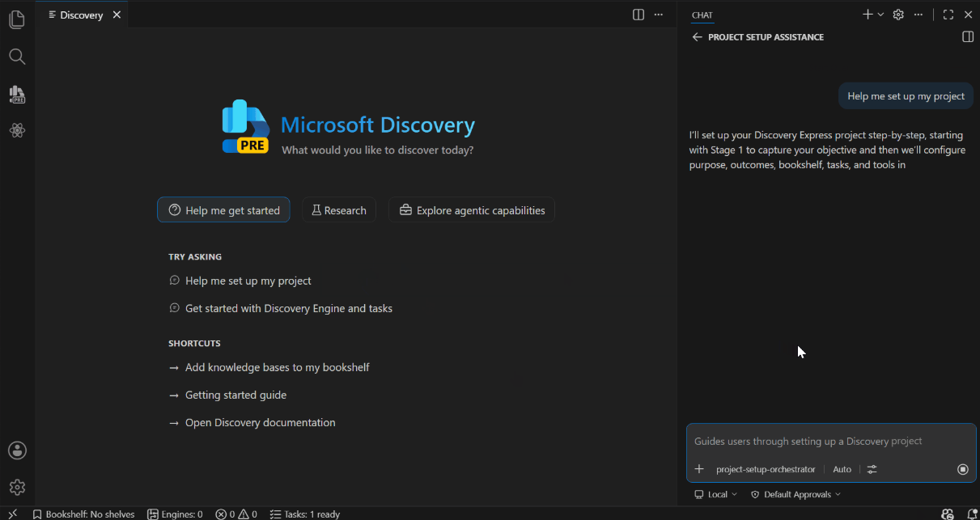This screenshot has width=980, height=520.
Task: Open chat settings gear icon
Action: [x=898, y=15]
